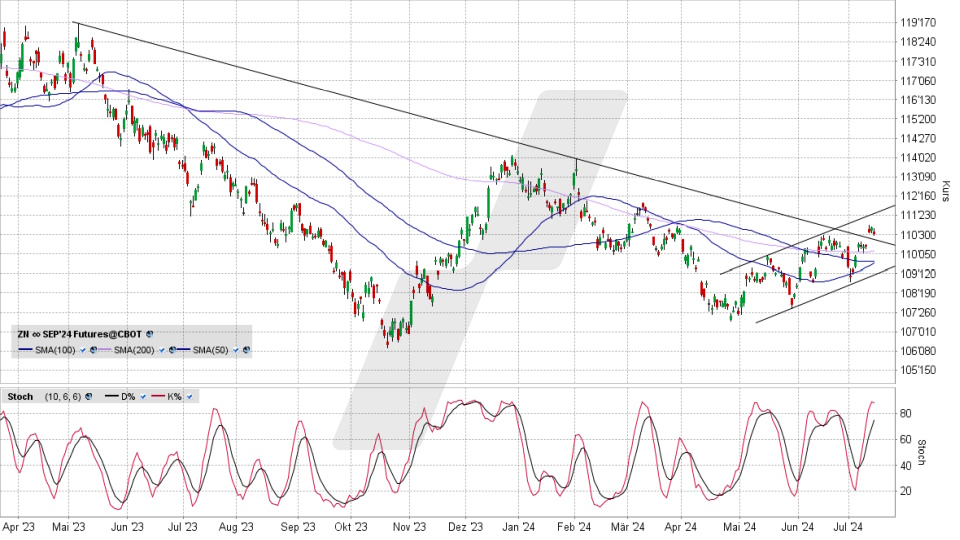Click the Nov '23 date axis label
Screen dimensions: 960x540
pyautogui.click(x=409, y=527)
